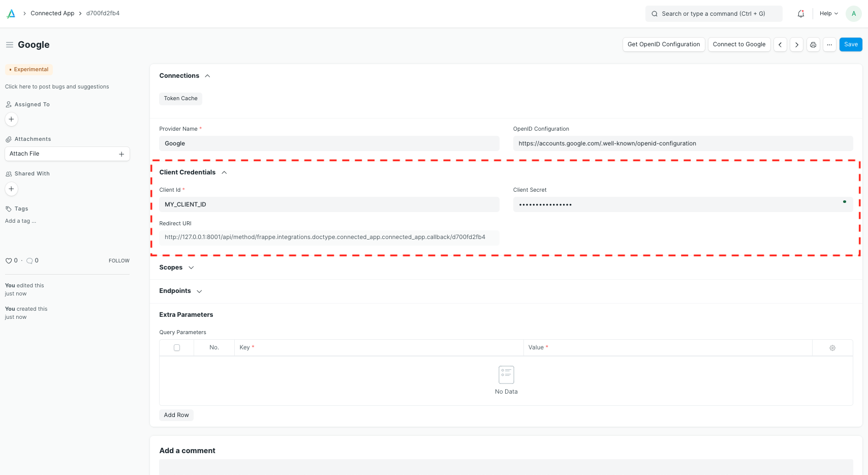The image size is (868, 475).
Task: Click Add a tag
Action: click(20, 221)
